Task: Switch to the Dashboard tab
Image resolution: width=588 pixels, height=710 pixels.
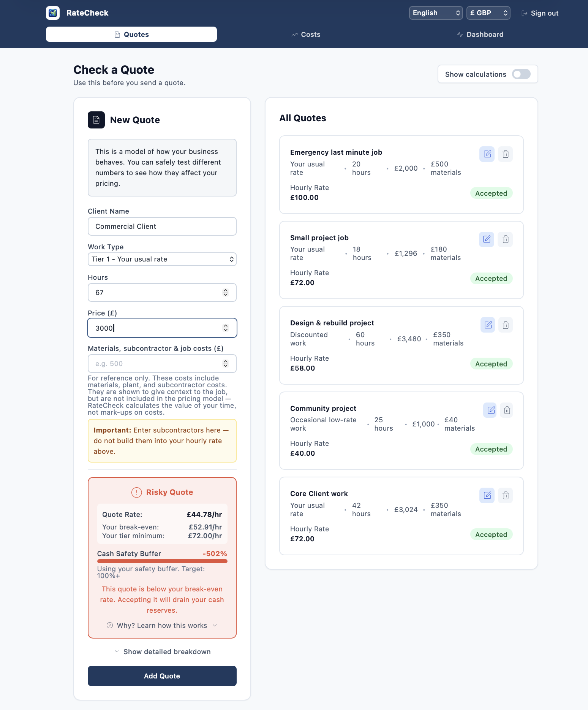Action: (480, 35)
